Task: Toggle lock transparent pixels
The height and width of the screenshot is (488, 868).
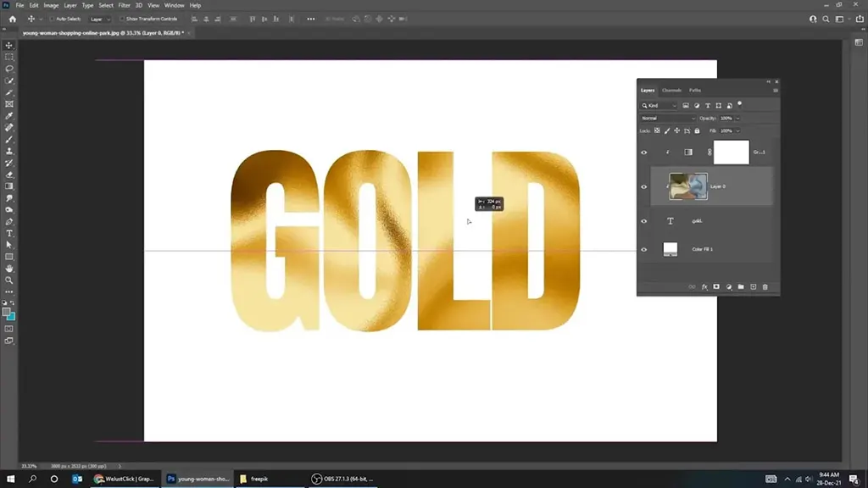Action: (x=657, y=131)
